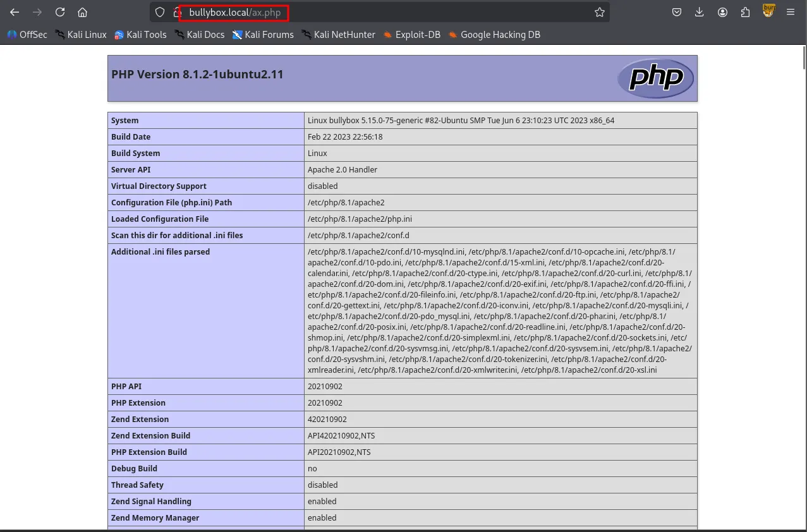Open the Firefox hamburger menu
Screen dimensions: 807x532
point(791,12)
